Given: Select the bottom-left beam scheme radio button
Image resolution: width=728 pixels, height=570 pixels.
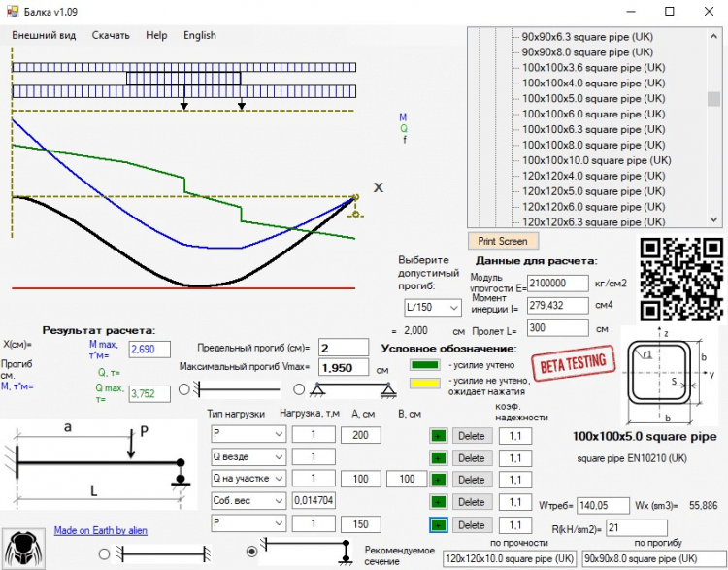Looking at the screenshot, I should 105,552.
